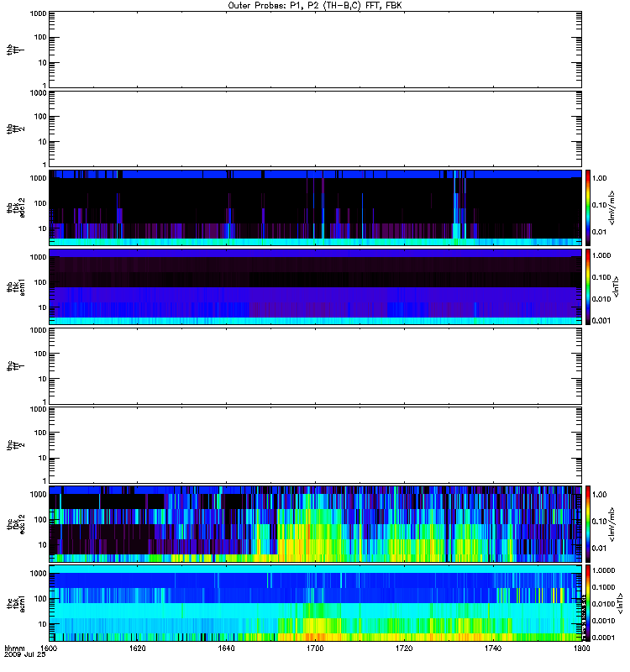The width and height of the screenshot is (630, 672).
Task: Click the "0.001" color bar value
Action: 601,321
